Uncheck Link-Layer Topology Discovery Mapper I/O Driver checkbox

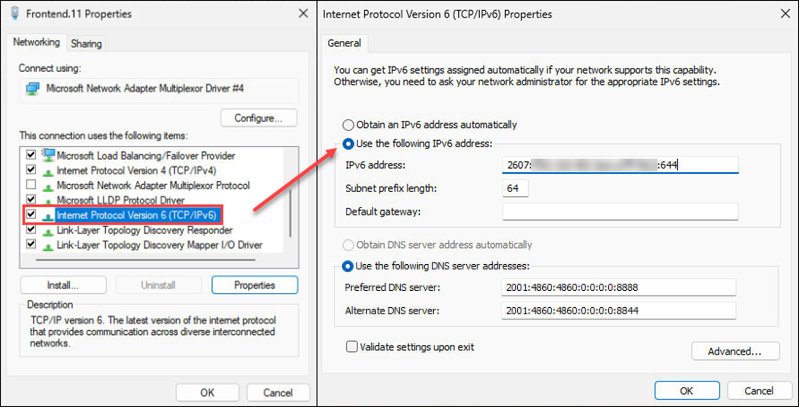point(31,245)
